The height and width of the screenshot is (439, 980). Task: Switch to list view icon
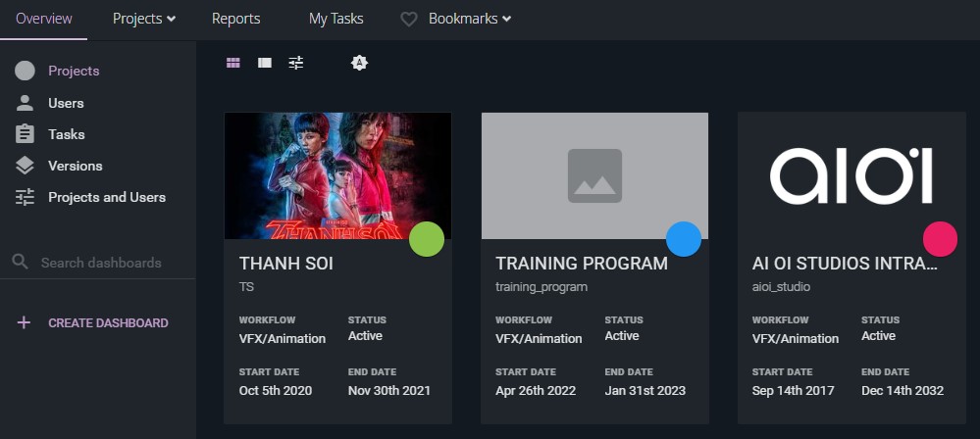(x=265, y=63)
